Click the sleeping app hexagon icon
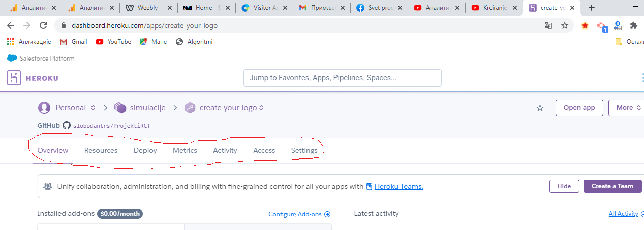 click(190, 108)
